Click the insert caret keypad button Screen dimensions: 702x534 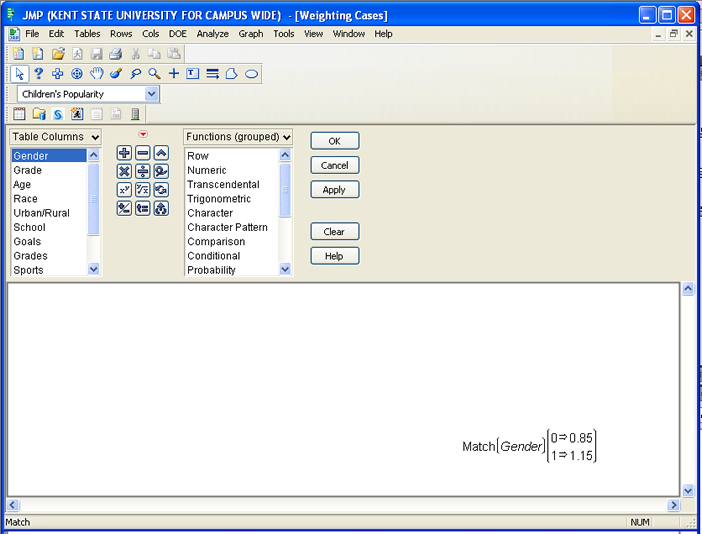(x=161, y=153)
